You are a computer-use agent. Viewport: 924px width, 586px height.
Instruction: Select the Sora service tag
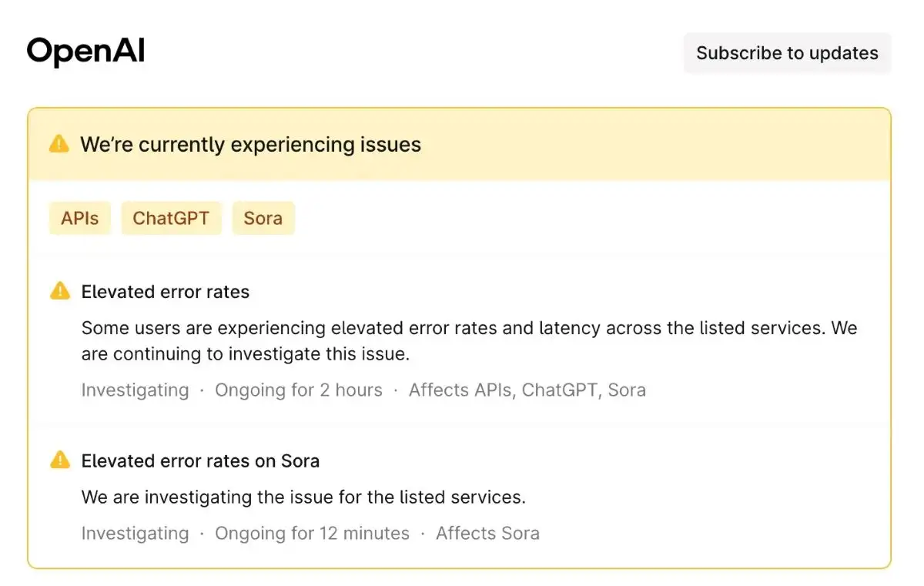coord(263,218)
